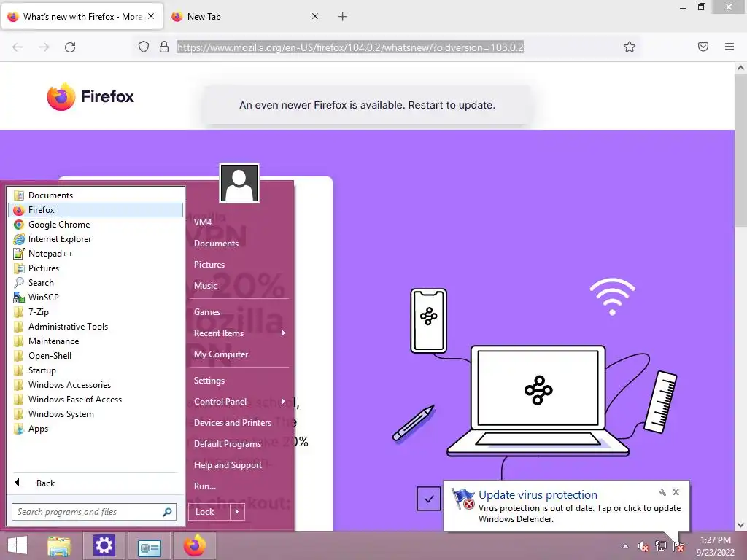Open Documents folder in the programs list
This screenshot has width=747, height=560.
tap(96, 195)
